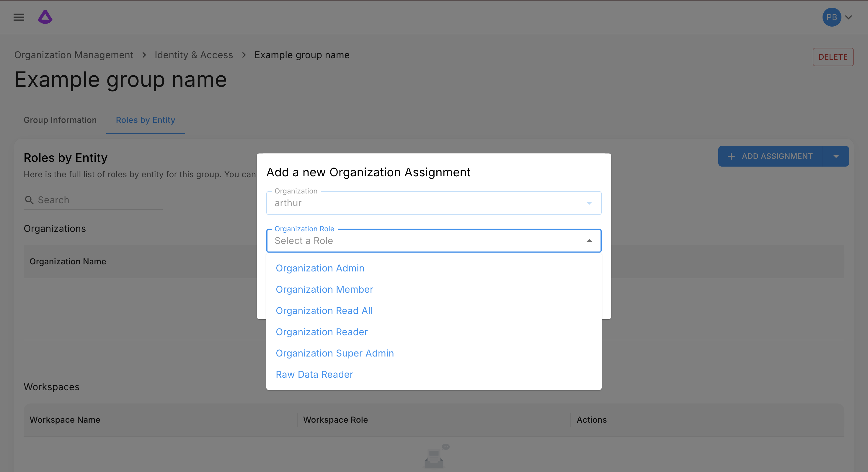868x472 pixels.
Task: Open Add Assignment split-button dropdown arrow
Action: 836,157
